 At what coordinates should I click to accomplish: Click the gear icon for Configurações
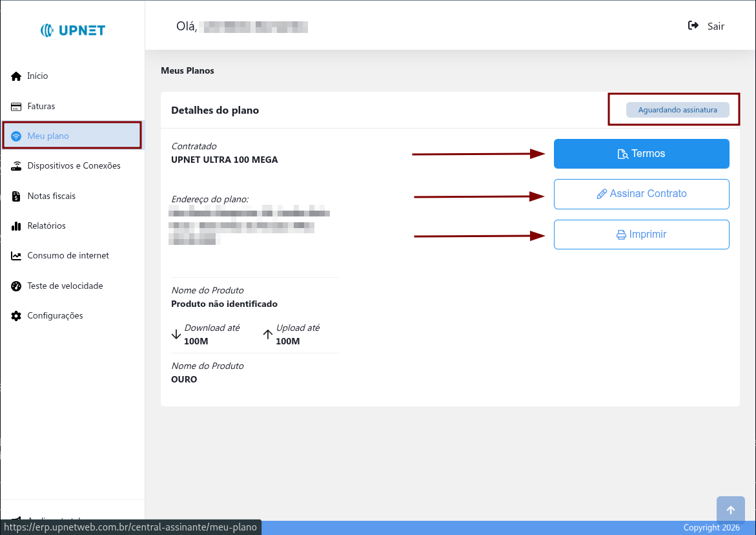tap(17, 316)
